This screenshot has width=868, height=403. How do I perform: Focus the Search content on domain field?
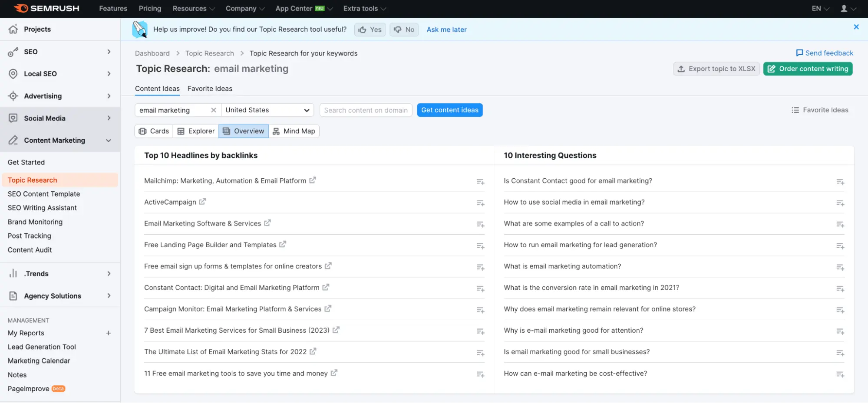pyautogui.click(x=366, y=110)
